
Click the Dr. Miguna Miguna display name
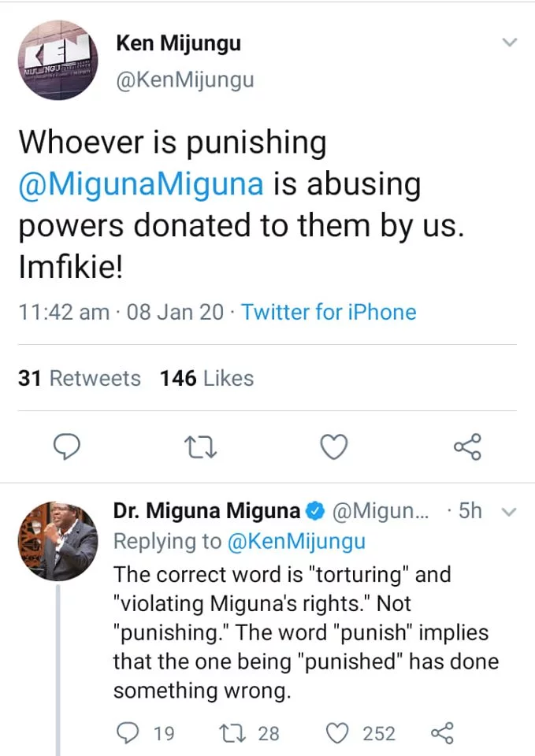pos(206,511)
